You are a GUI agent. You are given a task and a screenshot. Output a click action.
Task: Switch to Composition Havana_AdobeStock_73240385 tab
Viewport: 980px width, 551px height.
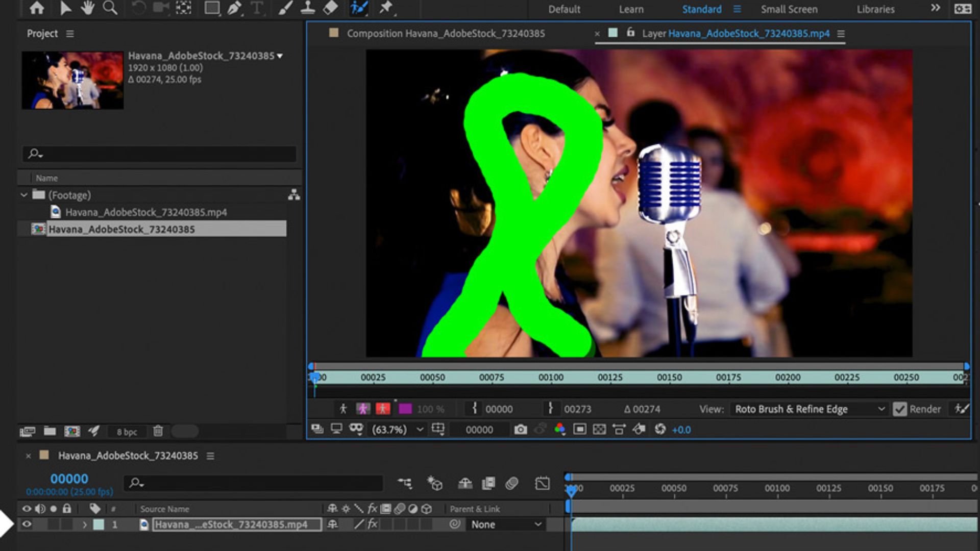click(x=445, y=34)
